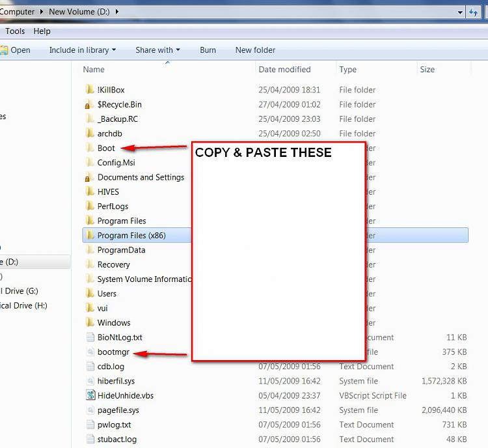Click the hiberfil.sys file name

116,381
